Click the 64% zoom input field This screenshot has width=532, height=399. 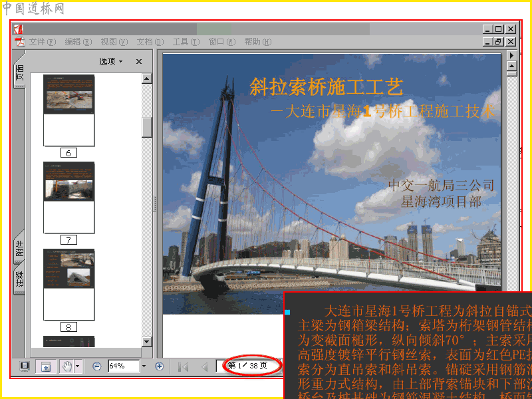(x=124, y=366)
